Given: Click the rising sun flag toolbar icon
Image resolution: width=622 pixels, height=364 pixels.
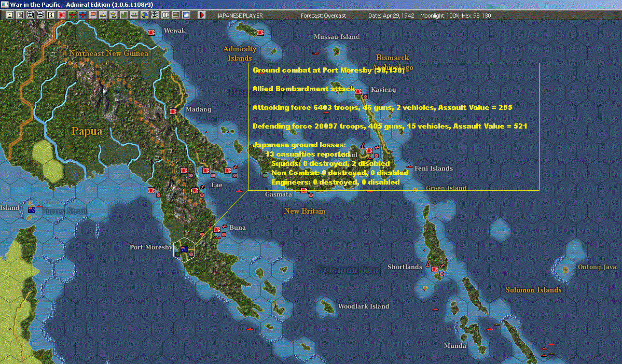Looking at the screenshot, I should [62, 15].
